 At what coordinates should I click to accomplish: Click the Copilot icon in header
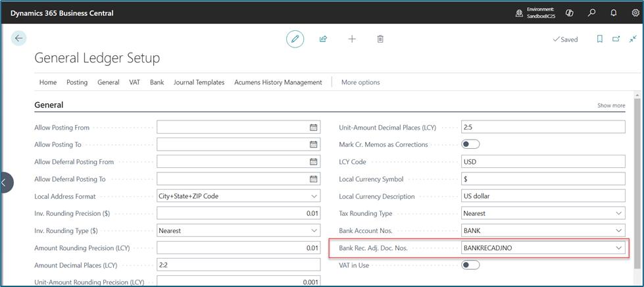pyautogui.click(x=569, y=13)
